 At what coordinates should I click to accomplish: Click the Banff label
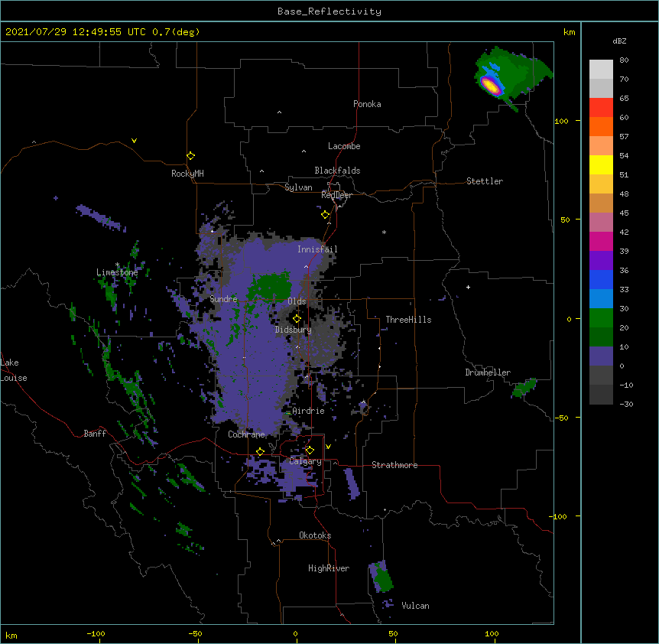pyautogui.click(x=95, y=434)
